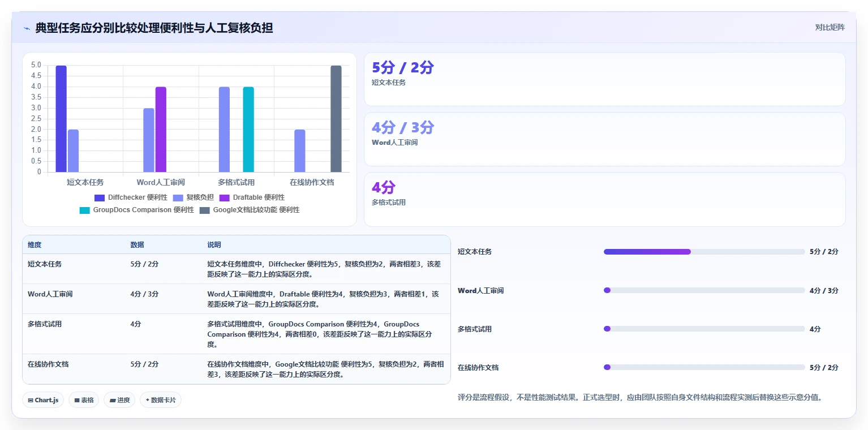Click the 数据卡片 chip
The height and width of the screenshot is (430, 868).
[x=161, y=400]
